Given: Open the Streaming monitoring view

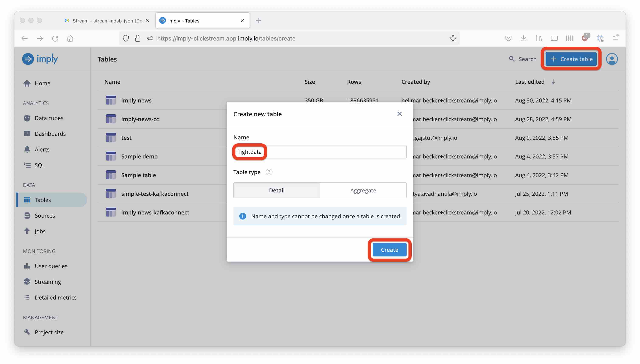Looking at the screenshot, I should 48,282.
